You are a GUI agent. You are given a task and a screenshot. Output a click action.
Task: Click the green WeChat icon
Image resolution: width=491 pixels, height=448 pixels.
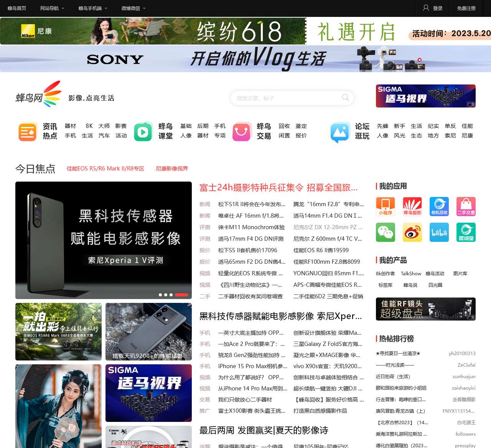click(386, 232)
